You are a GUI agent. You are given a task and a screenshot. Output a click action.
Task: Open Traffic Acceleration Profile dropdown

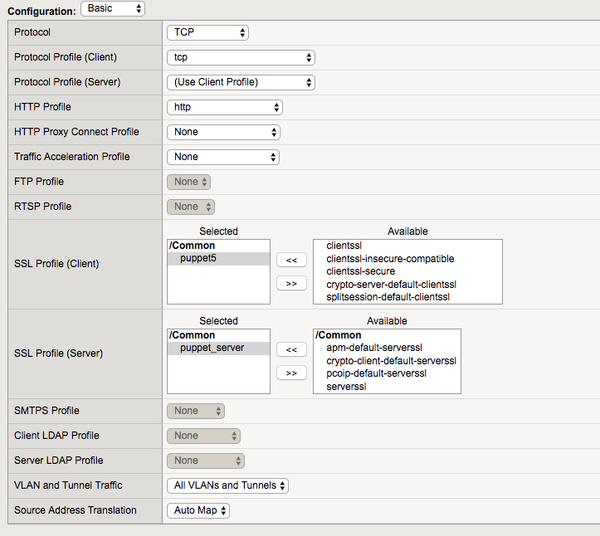pos(222,157)
